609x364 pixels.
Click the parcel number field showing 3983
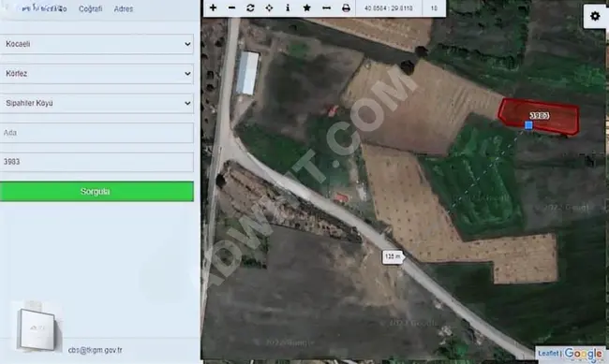[97, 162]
